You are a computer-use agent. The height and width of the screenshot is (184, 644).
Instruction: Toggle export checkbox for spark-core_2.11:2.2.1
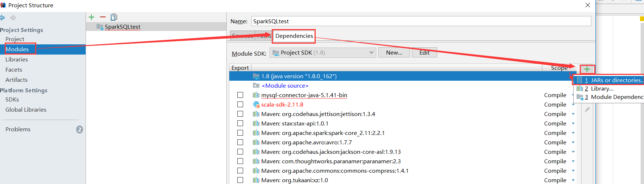coord(240,133)
